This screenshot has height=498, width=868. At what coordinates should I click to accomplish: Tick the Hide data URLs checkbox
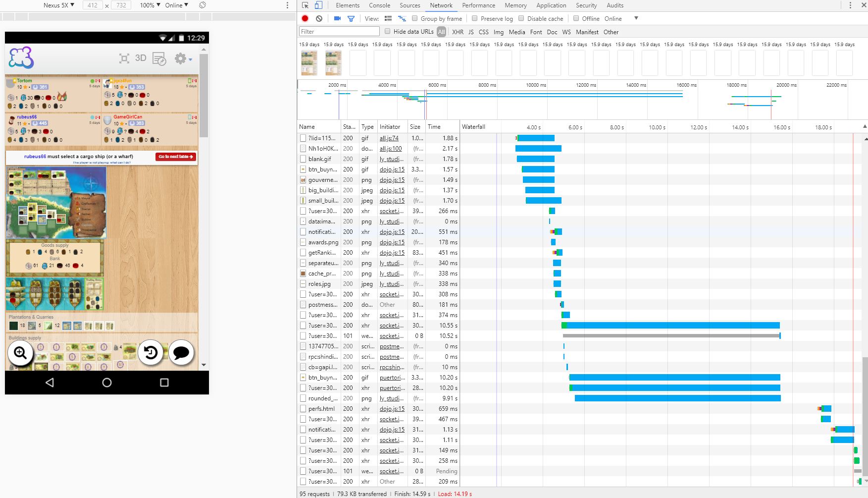[388, 31]
